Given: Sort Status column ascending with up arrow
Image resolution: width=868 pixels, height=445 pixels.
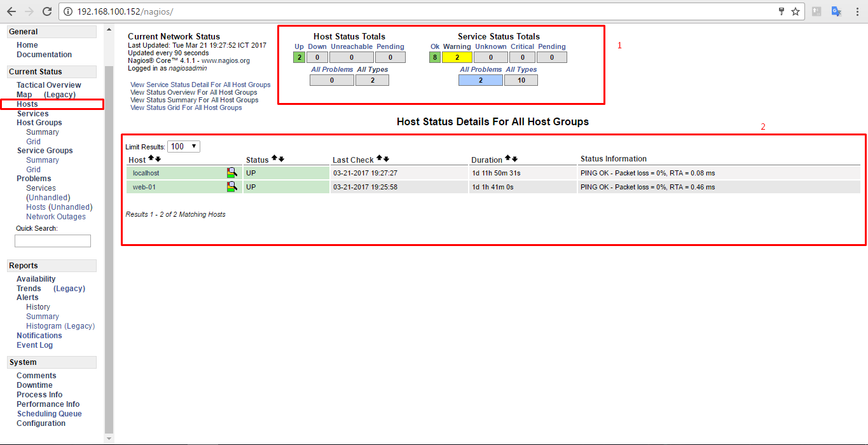Looking at the screenshot, I should coord(274,158).
